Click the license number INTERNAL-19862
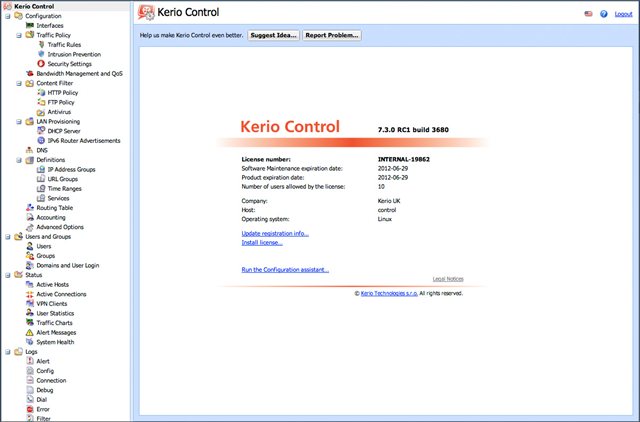 click(404, 159)
